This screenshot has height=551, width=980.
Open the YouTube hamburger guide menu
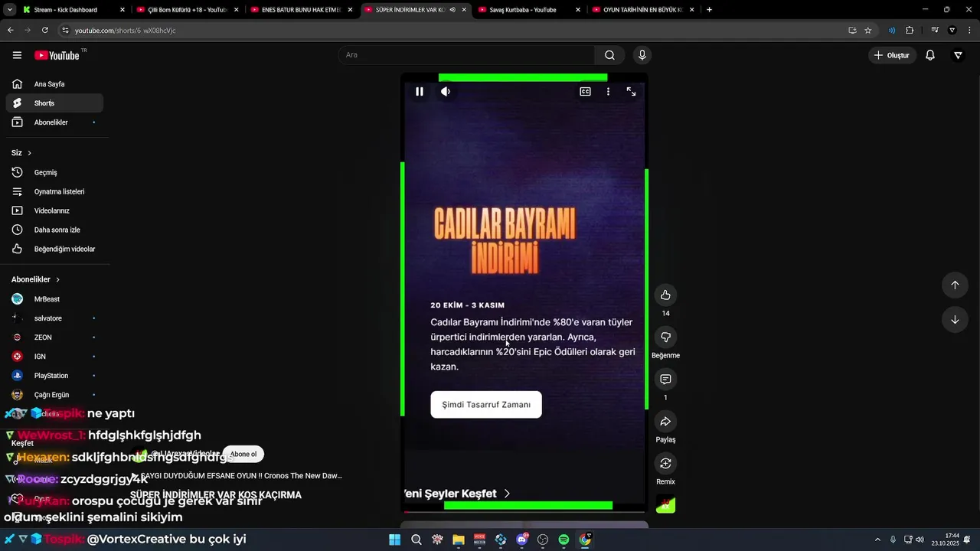17,55
